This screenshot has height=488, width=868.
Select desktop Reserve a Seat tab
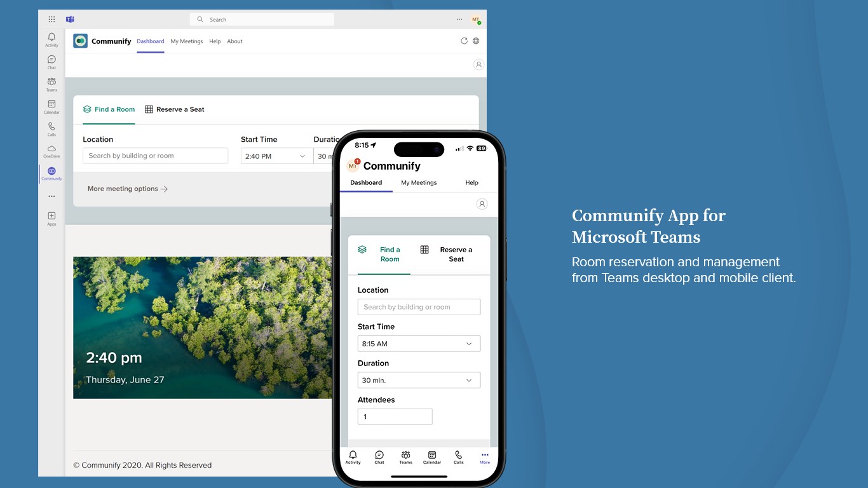(x=175, y=109)
